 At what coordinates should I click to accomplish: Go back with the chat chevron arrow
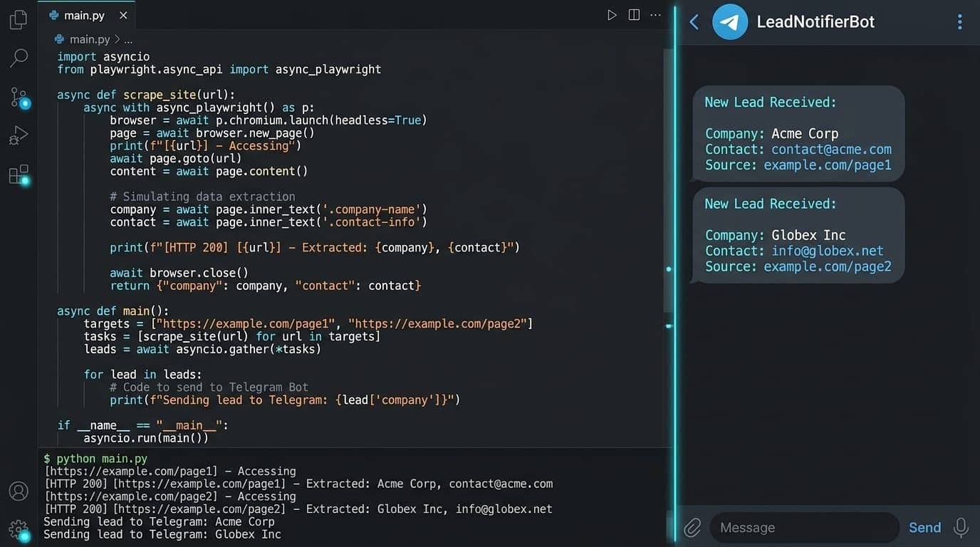694,22
